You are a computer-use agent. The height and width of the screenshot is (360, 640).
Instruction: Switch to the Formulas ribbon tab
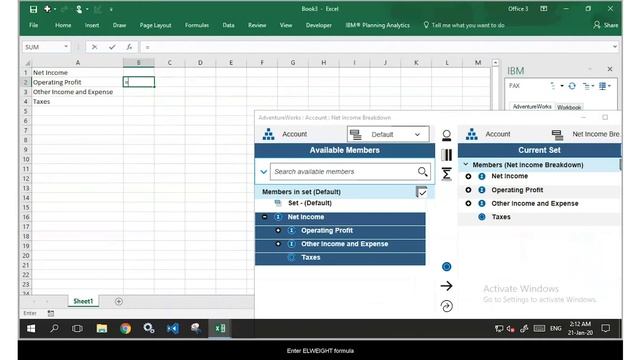pos(197,25)
